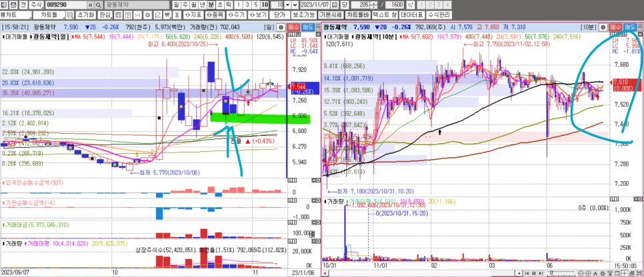Expand the second chevron dropdown after interval
This screenshot has width=644, height=277.
[x=295, y=5]
